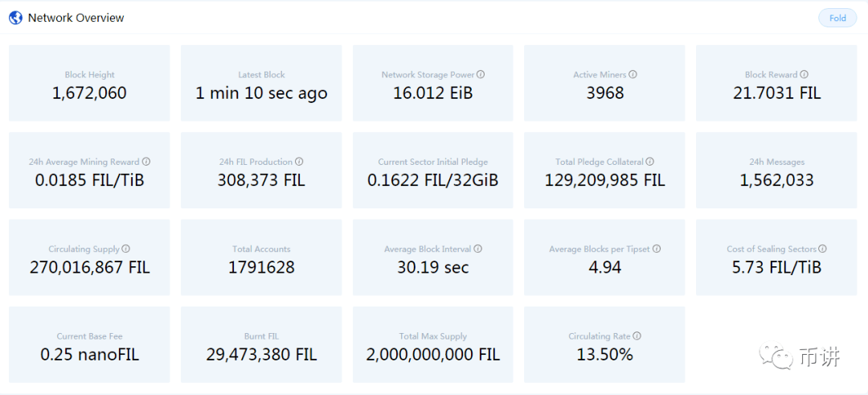Screen dimensions: 868x395
Task: Click the Burnt FIL amount
Action: coord(261,355)
